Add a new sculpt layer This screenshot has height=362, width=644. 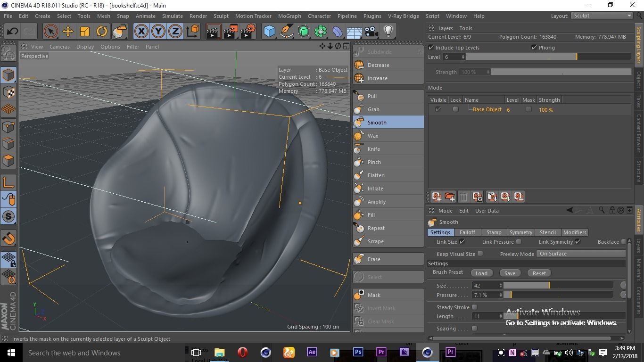pos(437,197)
